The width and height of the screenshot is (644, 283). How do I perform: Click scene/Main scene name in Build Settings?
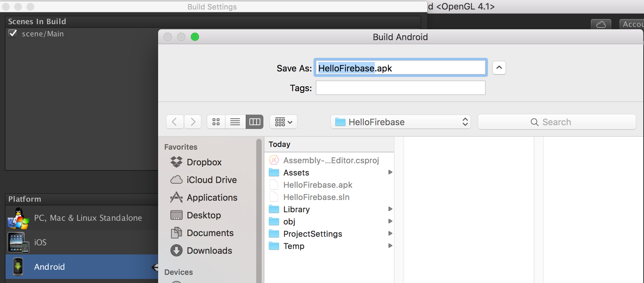pos(43,34)
